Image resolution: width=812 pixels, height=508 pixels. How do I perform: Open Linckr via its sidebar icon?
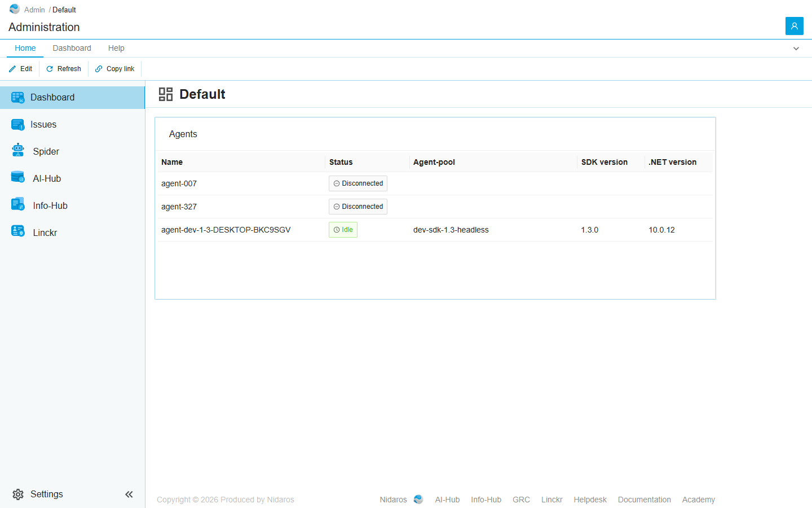click(18, 231)
